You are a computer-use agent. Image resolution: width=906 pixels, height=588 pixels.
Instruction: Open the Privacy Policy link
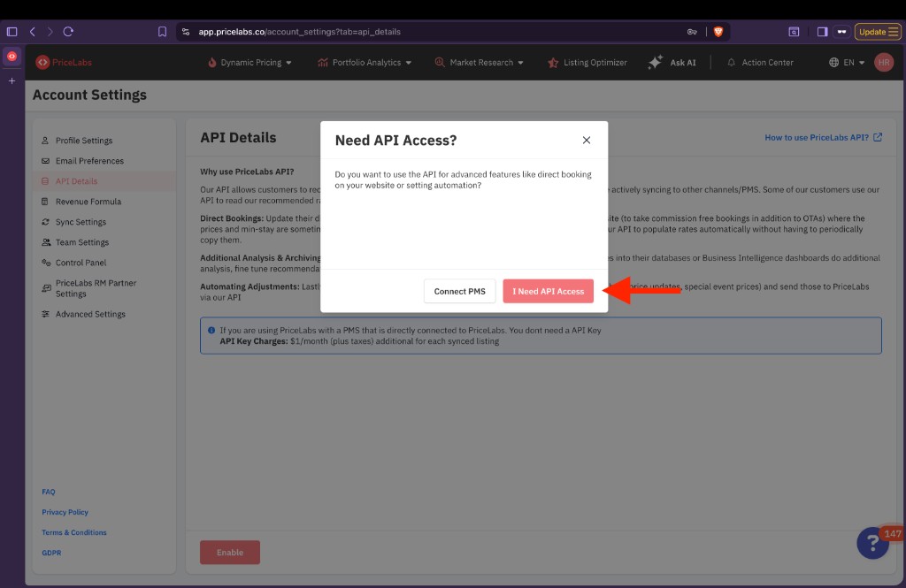click(x=65, y=512)
